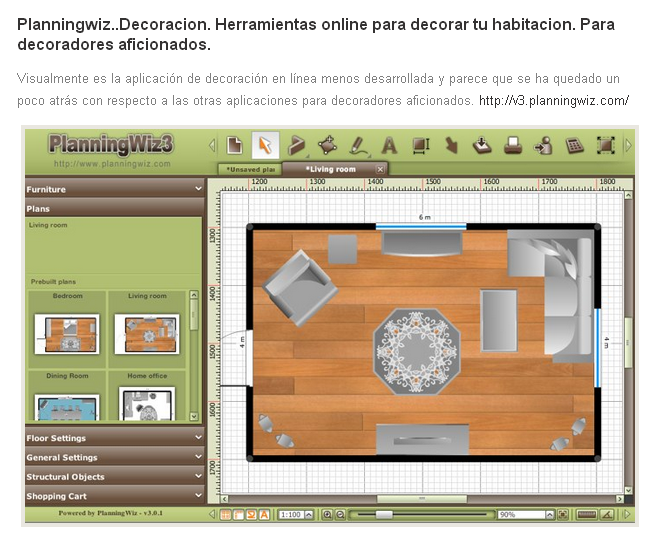Adjust the zoom slider handle

click(384, 515)
